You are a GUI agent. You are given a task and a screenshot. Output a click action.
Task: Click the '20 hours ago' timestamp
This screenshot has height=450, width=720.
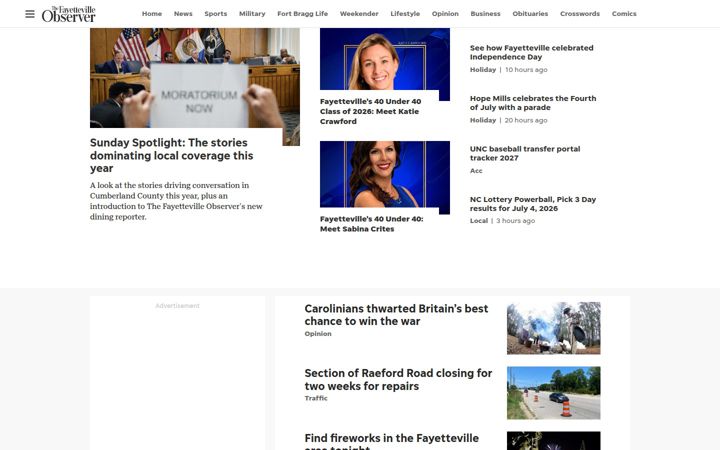point(526,120)
